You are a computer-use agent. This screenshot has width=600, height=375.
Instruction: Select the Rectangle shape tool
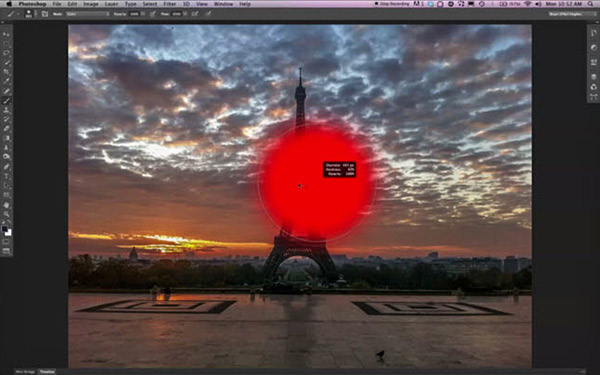[x=7, y=195]
